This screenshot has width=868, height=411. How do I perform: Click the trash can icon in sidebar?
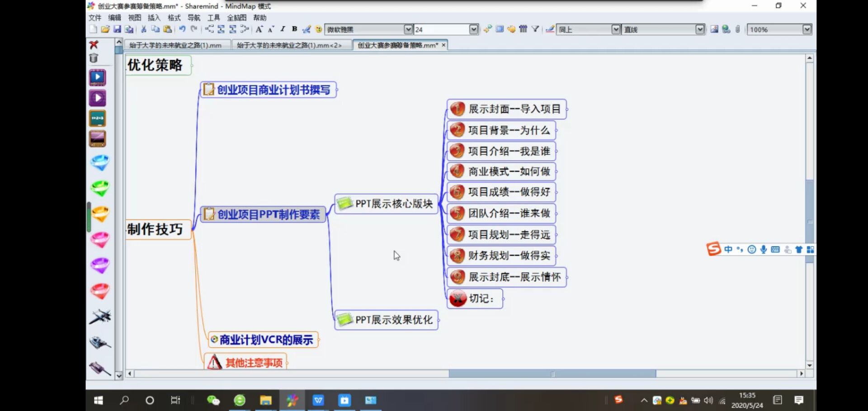[x=94, y=58]
